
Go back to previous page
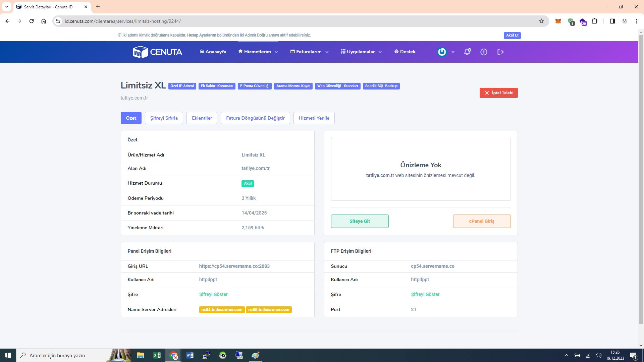coord(7,21)
